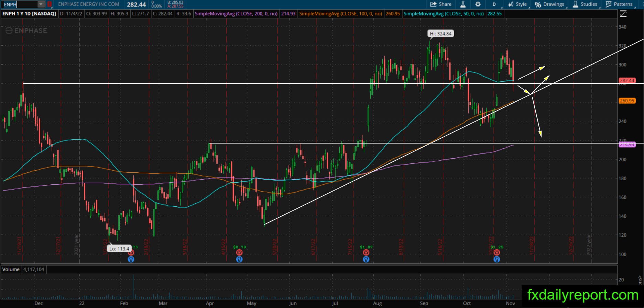
Task: Expand the Studies dropdown menu
Action: tap(585, 4)
